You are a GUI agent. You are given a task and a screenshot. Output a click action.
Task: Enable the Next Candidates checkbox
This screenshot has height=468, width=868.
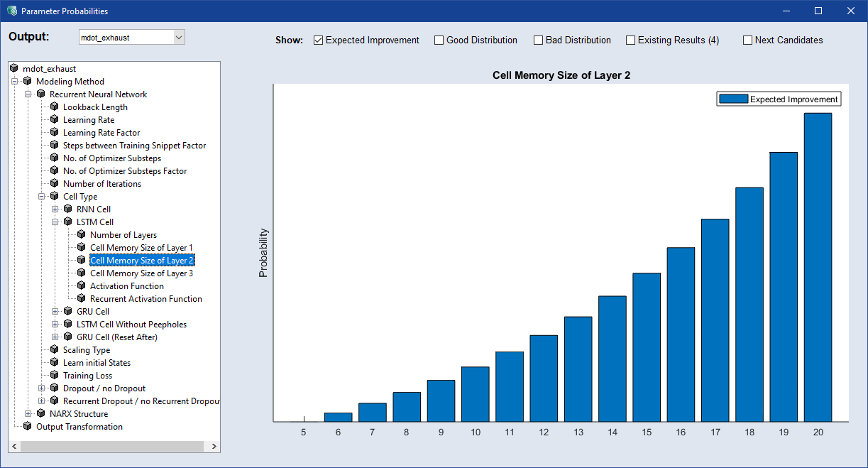click(747, 40)
